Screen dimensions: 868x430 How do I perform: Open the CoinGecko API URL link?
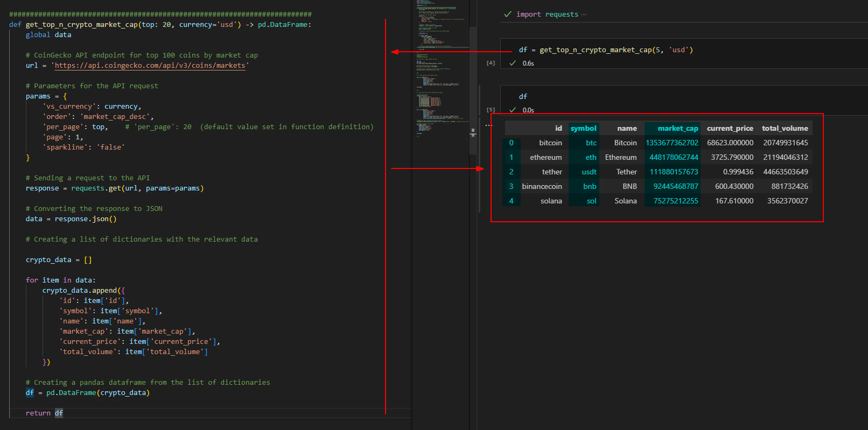point(150,66)
